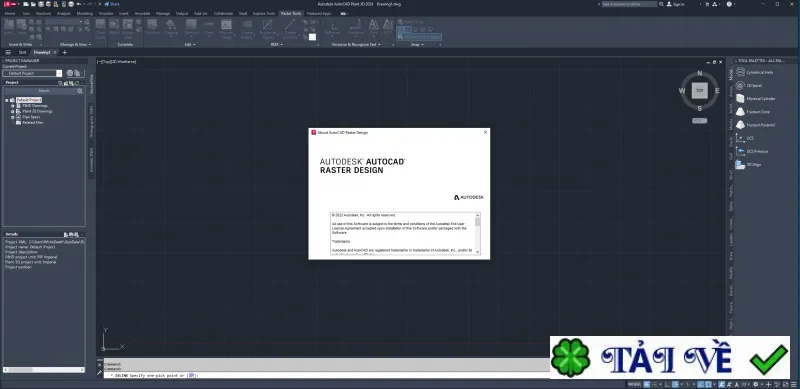800x389 pixels.
Task: Click the W compass direction on ViewCube
Action: click(x=682, y=91)
